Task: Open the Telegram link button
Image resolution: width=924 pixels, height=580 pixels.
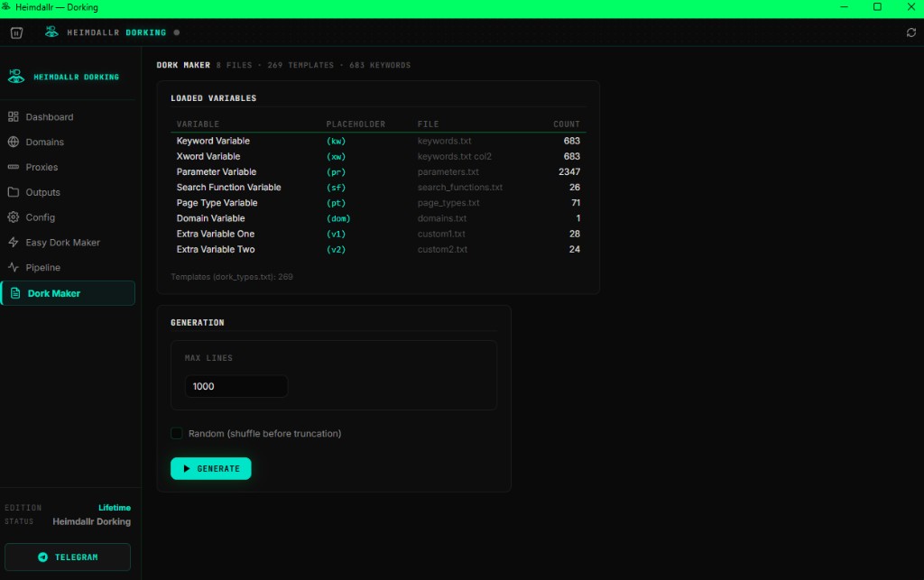Action: tap(68, 557)
